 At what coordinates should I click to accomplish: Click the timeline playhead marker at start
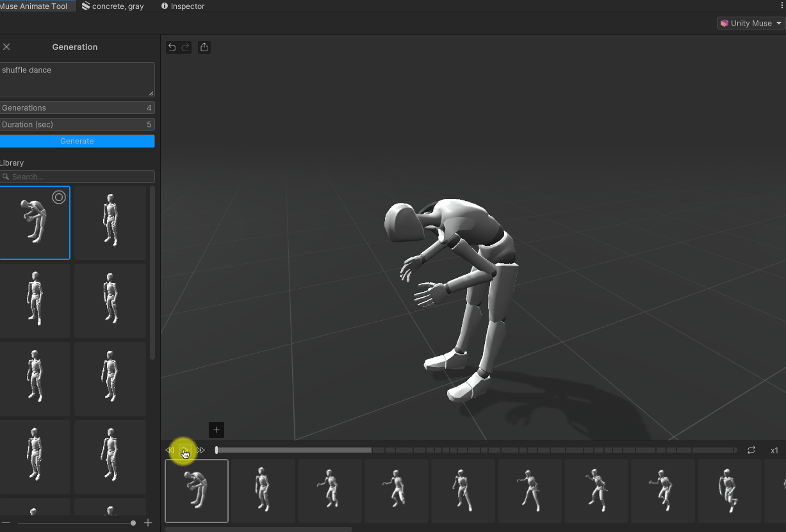(x=217, y=450)
